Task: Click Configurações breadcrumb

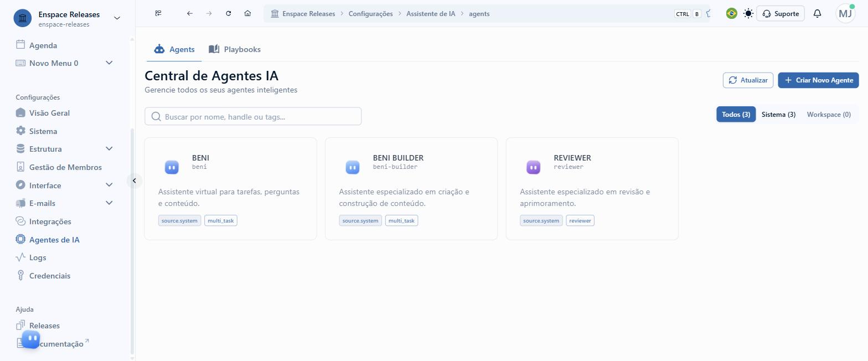Action: (x=370, y=13)
